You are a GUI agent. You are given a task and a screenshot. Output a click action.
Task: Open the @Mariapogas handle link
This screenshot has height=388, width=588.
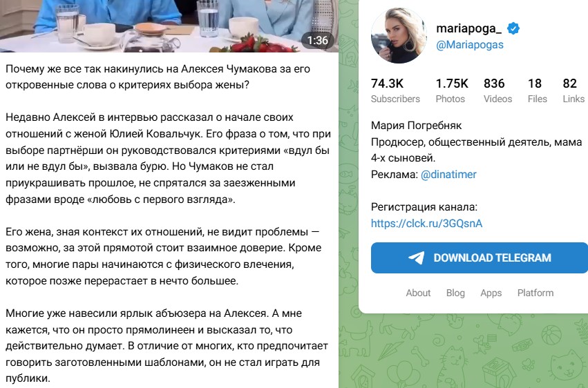point(469,45)
